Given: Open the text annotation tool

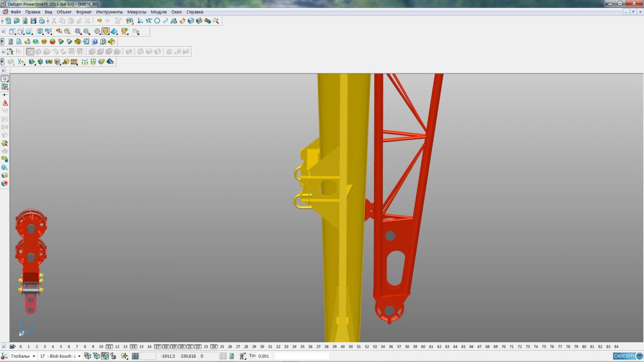Looking at the screenshot, I should pos(174,20).
